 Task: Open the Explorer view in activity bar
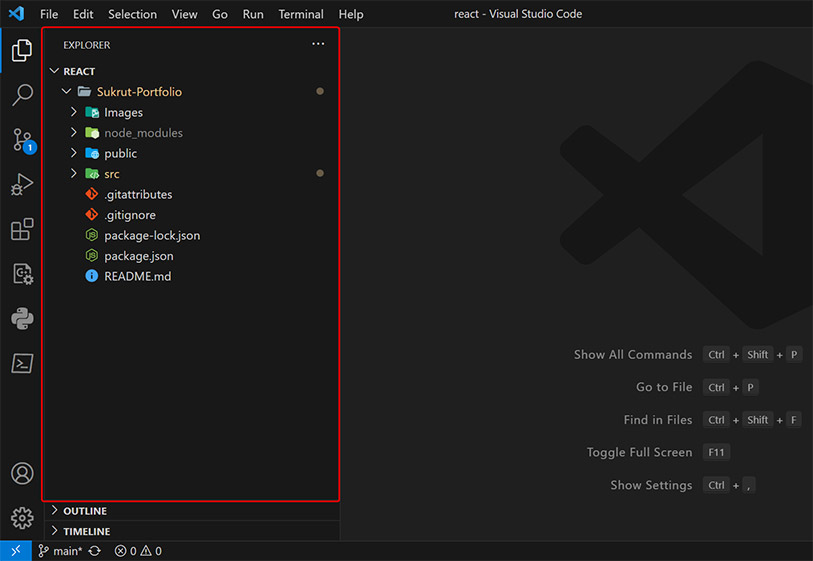(22, 50)
